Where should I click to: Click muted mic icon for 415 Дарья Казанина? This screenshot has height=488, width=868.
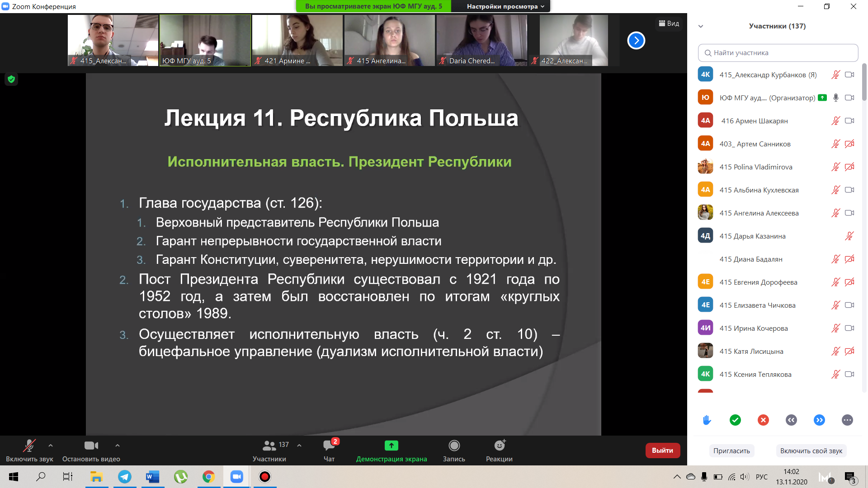(849, 236)
